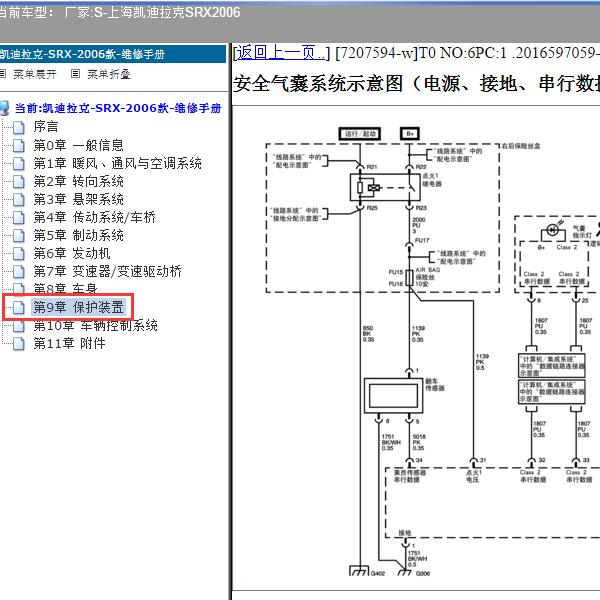Open 第5章 制动系统

coord(78,235)
